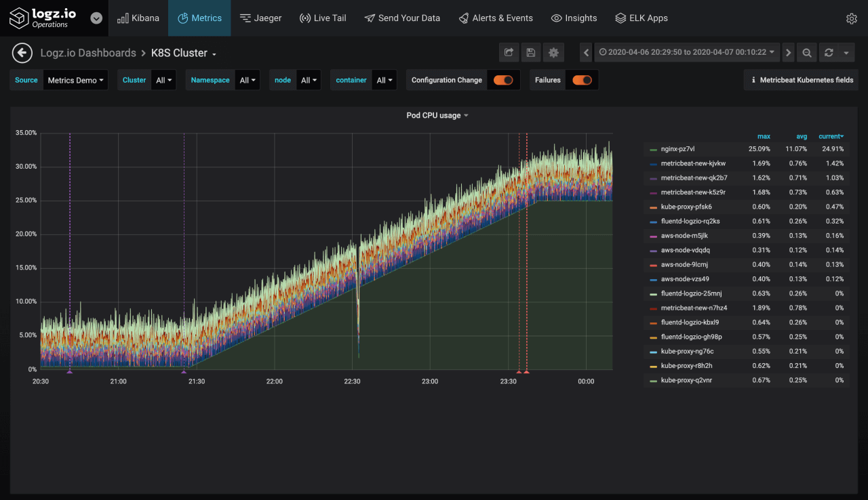Click the Logz.io Operations logo
The image size is (868, 500).
[43, 18]
